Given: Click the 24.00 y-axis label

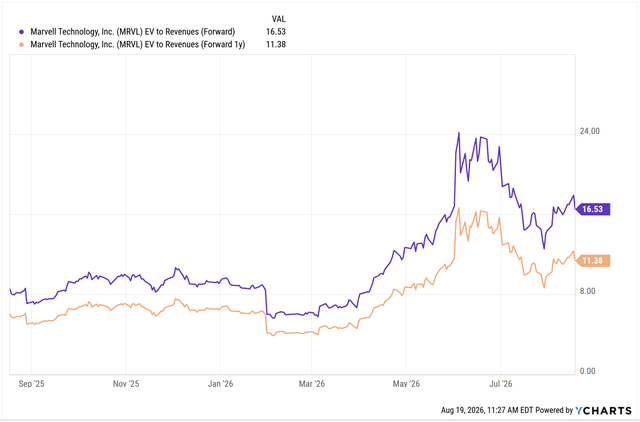Looking at the screenshot, I should (x=590, y=131).
